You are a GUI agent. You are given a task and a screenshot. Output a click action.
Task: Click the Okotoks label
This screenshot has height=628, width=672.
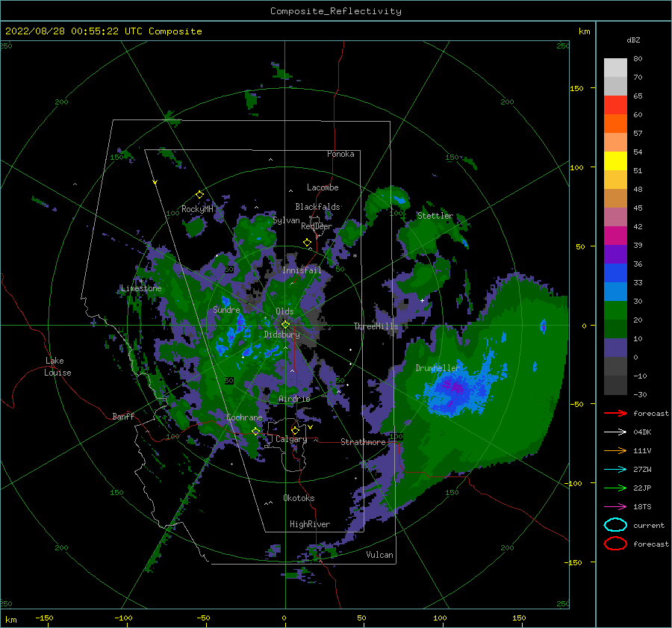point(299,498)
